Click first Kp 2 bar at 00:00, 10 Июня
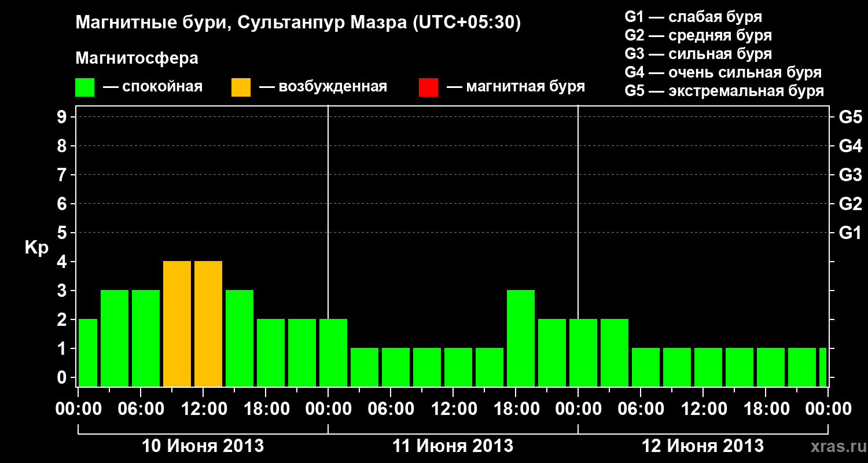The image size is (868, 463). tap(87, 353)
